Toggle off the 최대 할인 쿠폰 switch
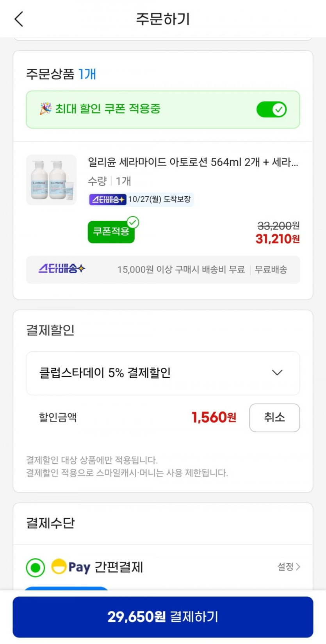This screenshot has width=326, height=644. (271, 110)
